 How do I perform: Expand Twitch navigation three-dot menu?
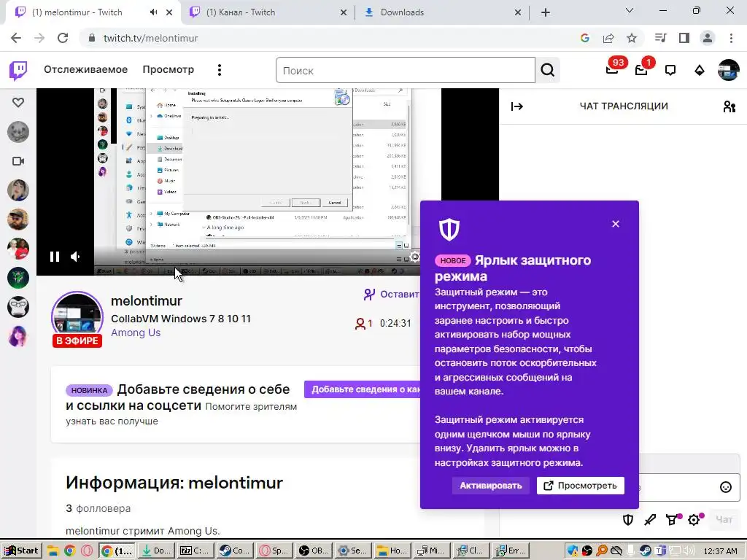(219, 70)
